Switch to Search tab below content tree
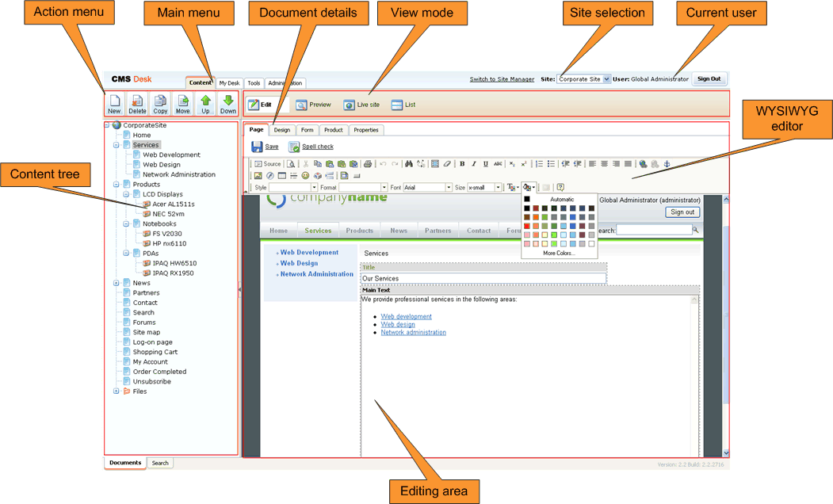This screenshot has width=833, height=504. coord(160,463)
